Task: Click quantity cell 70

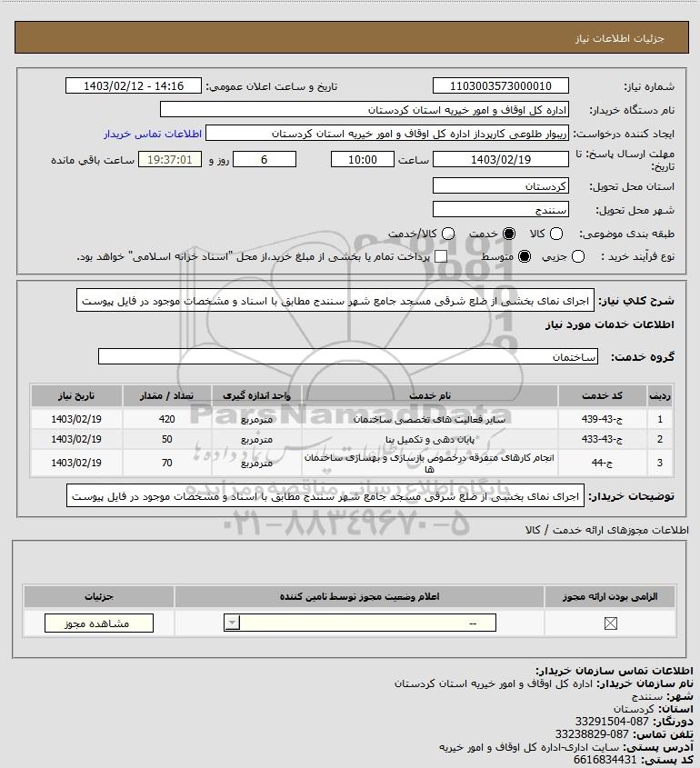Action: pyautogui.click(x=167, y=463)
